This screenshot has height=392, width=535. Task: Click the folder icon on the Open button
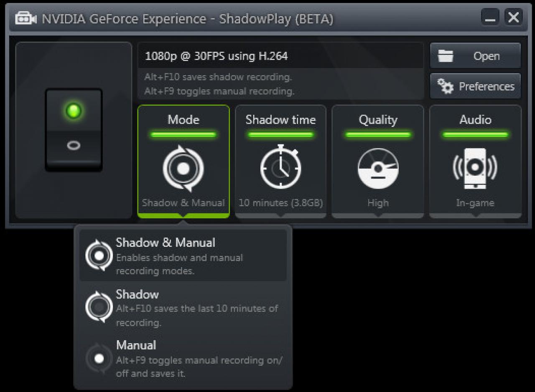coord(446,56)
